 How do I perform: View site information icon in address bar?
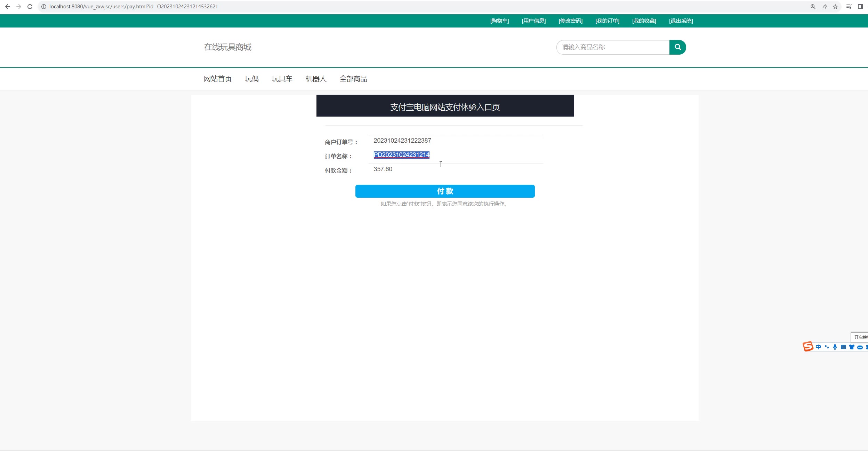pos(44,7)
